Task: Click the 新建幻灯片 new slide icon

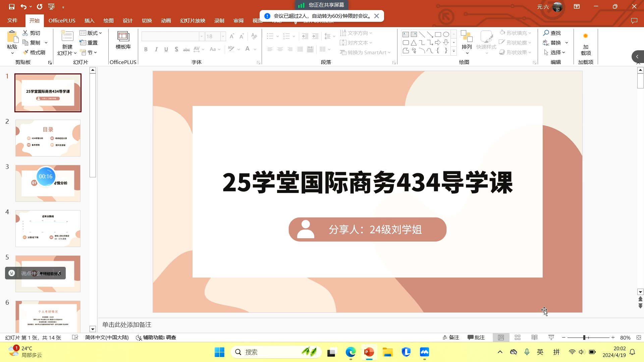Action: tap(67, 36)
